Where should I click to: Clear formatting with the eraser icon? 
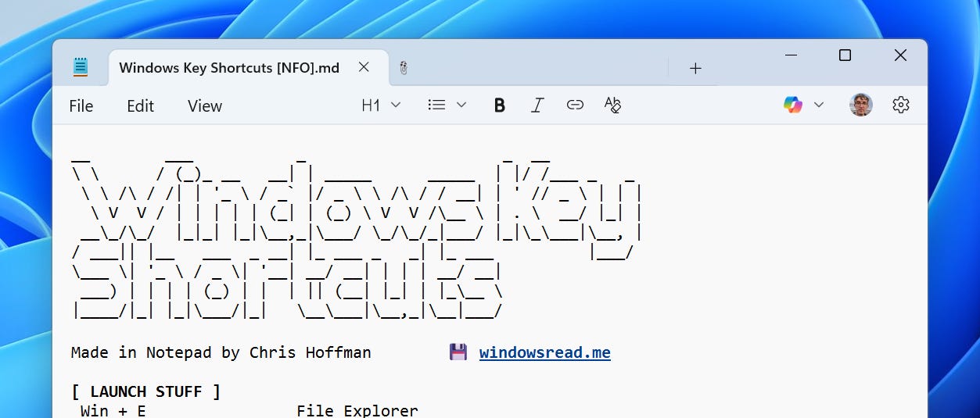[613, 105]
